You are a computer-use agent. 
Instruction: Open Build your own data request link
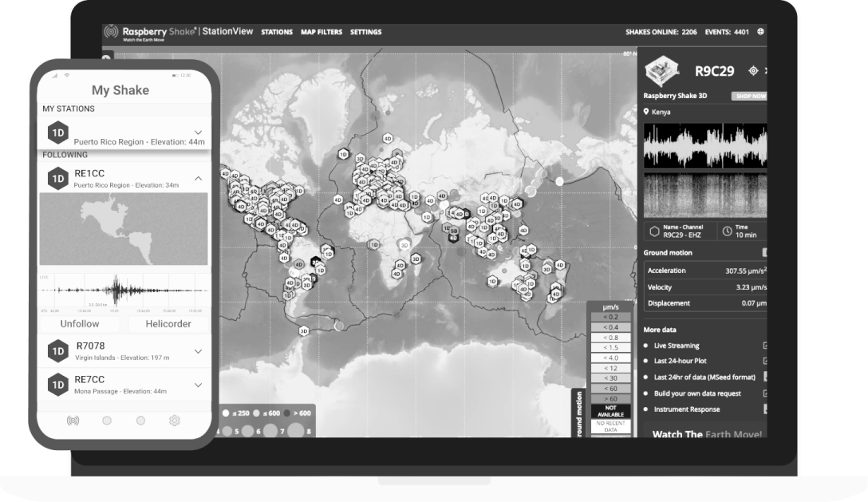697,393
